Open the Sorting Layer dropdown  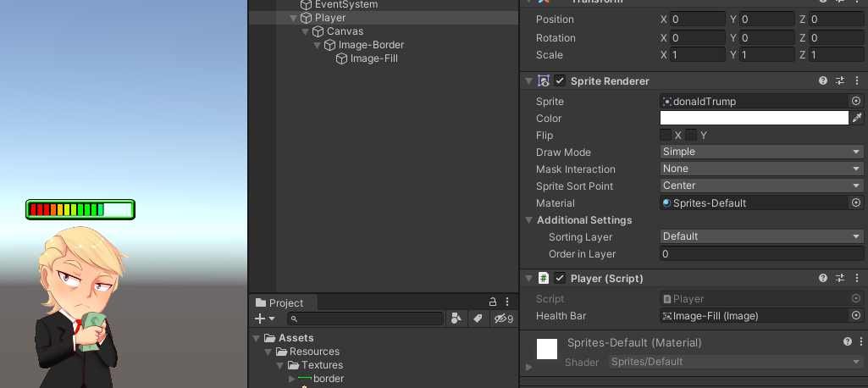point(761,236)
